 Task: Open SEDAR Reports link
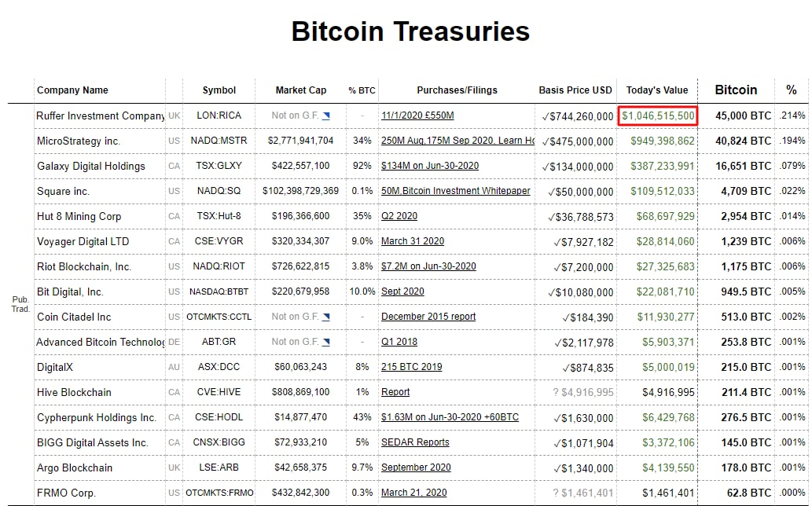pos(415,442)
